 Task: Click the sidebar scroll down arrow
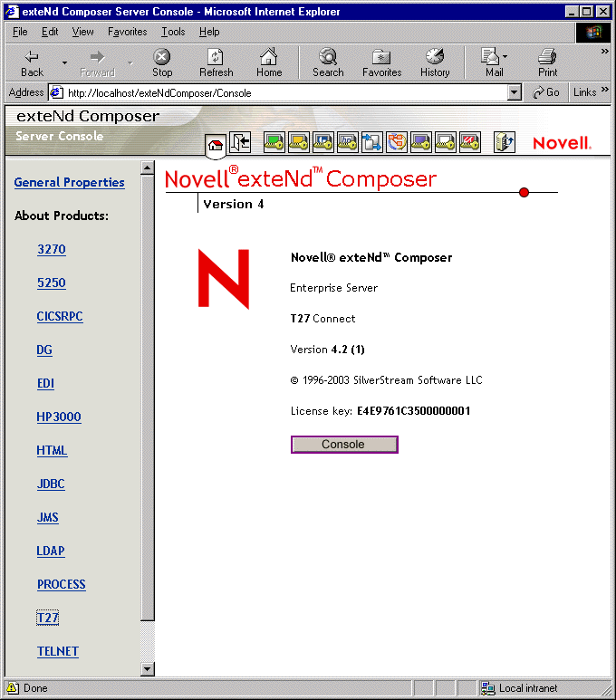point(148,668)
